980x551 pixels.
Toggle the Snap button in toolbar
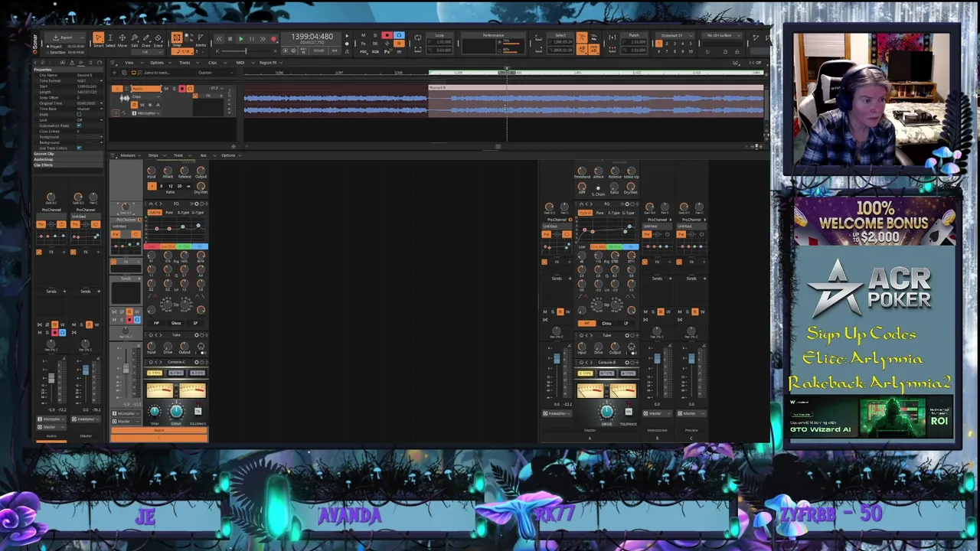click(x=177, y=37)
